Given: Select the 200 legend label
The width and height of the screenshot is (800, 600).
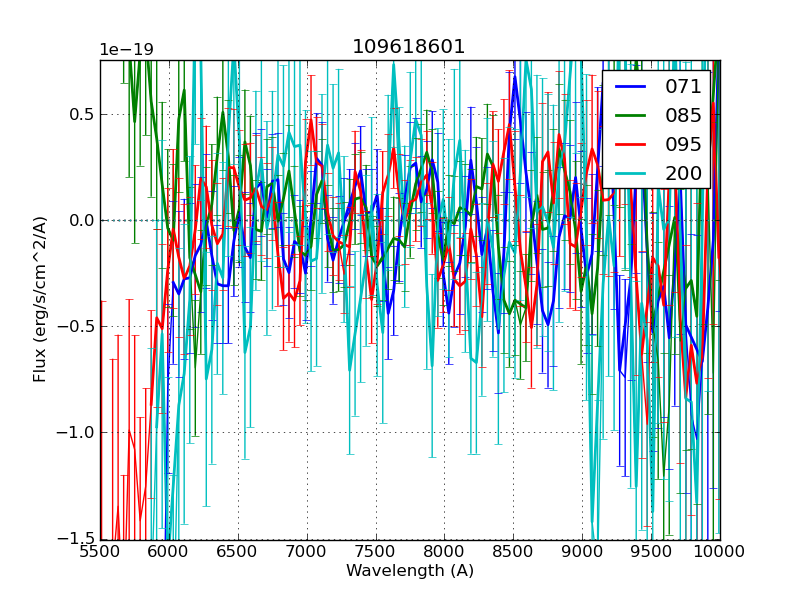Looking at the screenshot, I should point(683,172).
